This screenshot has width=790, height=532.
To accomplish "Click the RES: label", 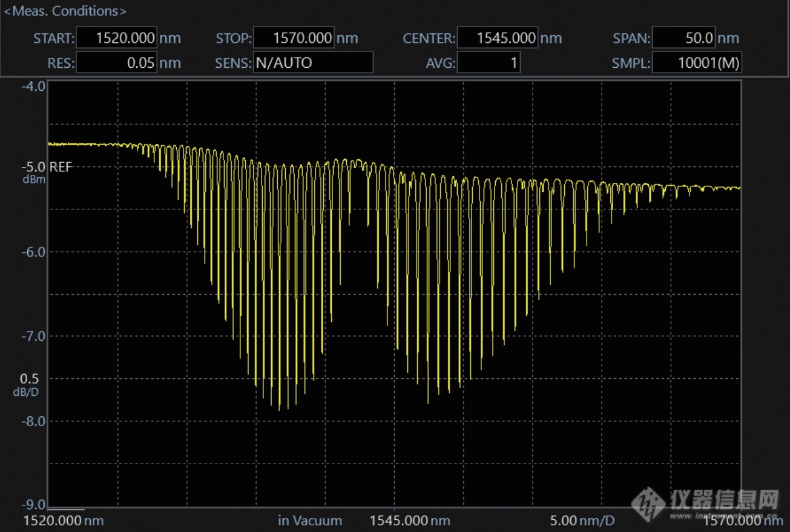I will click(x=61, y=63).
